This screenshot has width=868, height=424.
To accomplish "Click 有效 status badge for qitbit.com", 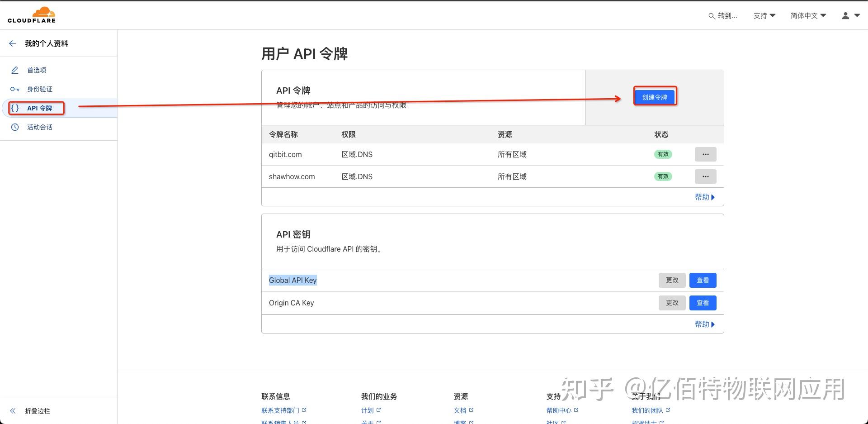I will click(663, 154).
